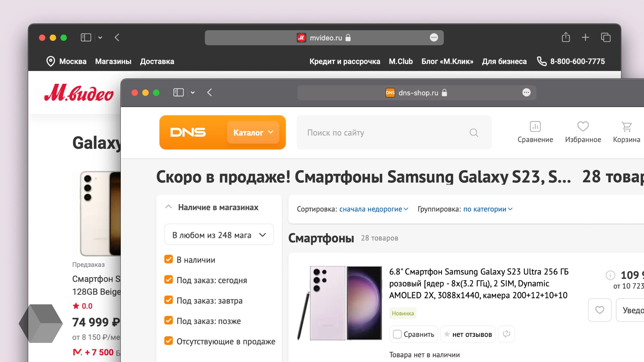Click the location pin icon next to Москва
This screenshot has height=362, width=644.
[51, 61]
